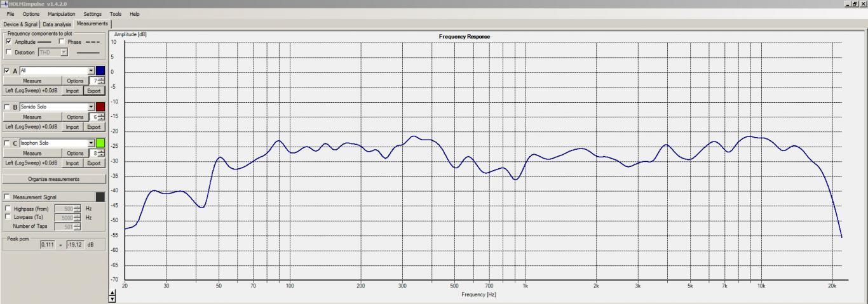Screen dimensions: 868x304
Task: Click the Peak pcm -19,12 dB field
Action: [76, 244]
